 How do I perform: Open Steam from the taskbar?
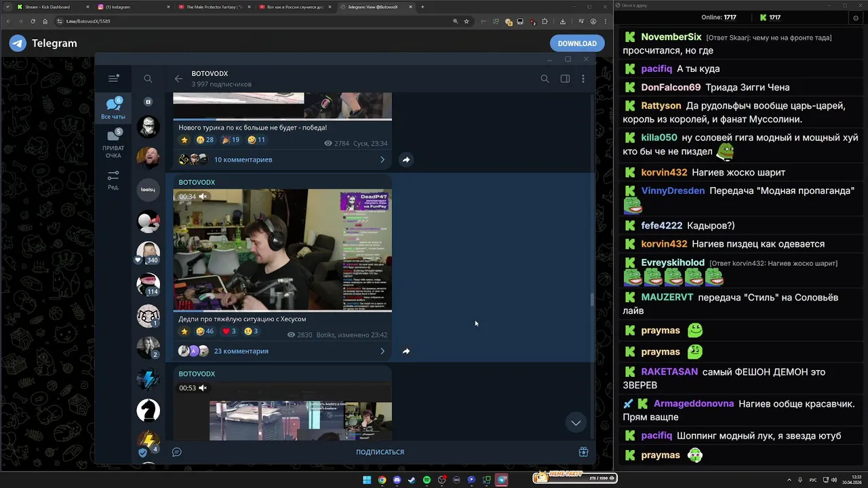tap(412, 480)
